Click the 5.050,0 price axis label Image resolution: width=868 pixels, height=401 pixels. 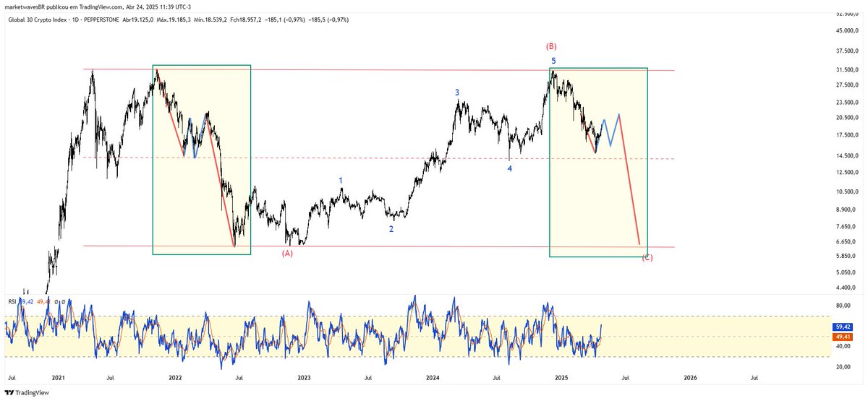(845, 272)
